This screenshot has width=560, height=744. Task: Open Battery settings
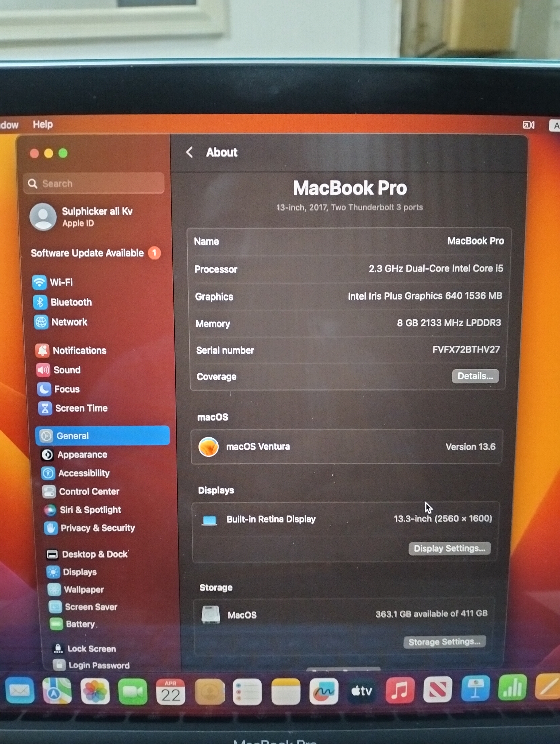point(73,624)
